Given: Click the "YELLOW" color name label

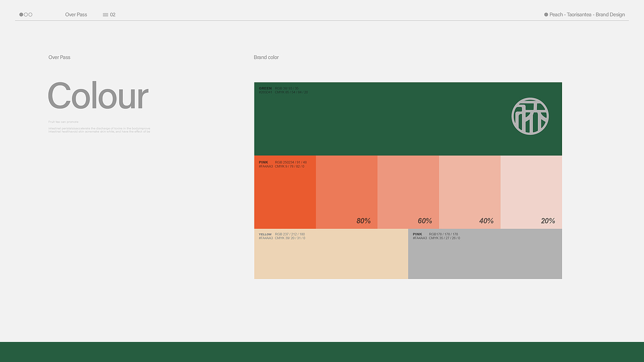Looking at the screenshot, I should 265,234.
